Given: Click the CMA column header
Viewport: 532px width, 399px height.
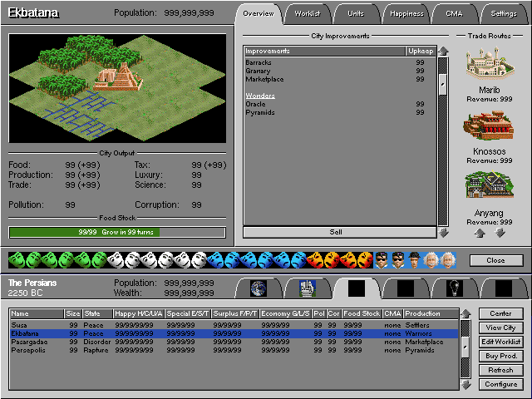Looking at the screenshot, I should pyautogui.click(x=392, y=313).
